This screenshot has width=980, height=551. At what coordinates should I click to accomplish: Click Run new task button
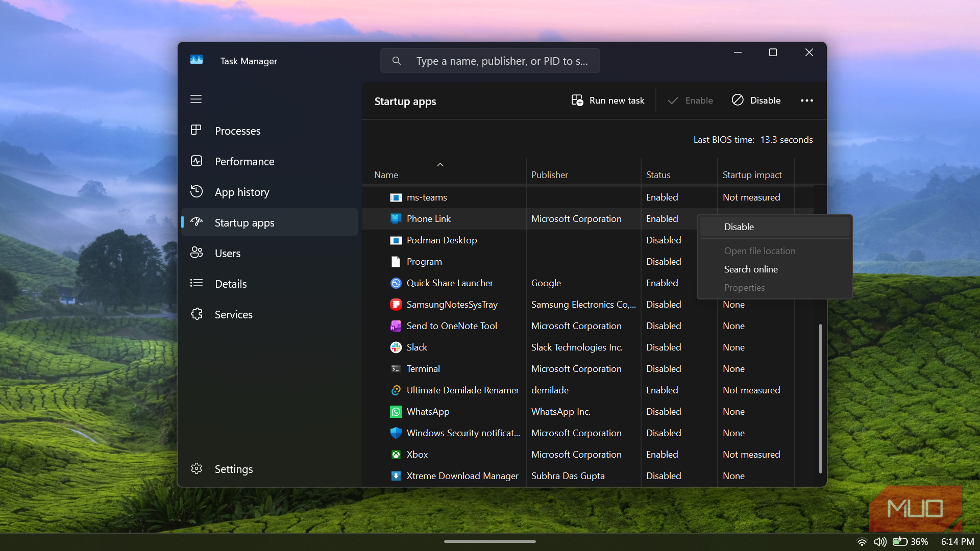[607, 101]
